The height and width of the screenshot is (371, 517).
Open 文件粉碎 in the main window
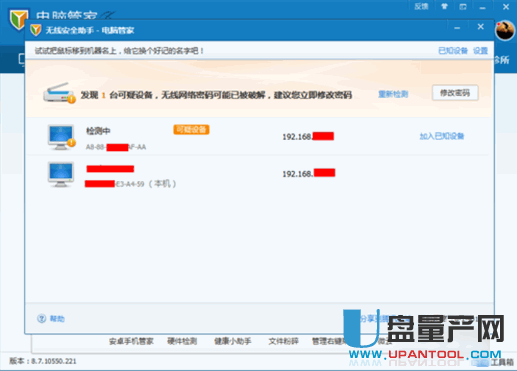click(283, 341)
